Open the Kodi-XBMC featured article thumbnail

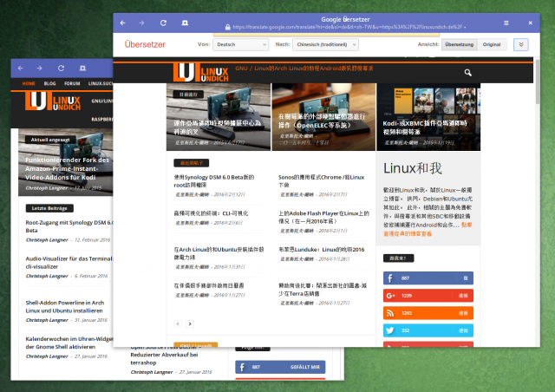point(428,117)
